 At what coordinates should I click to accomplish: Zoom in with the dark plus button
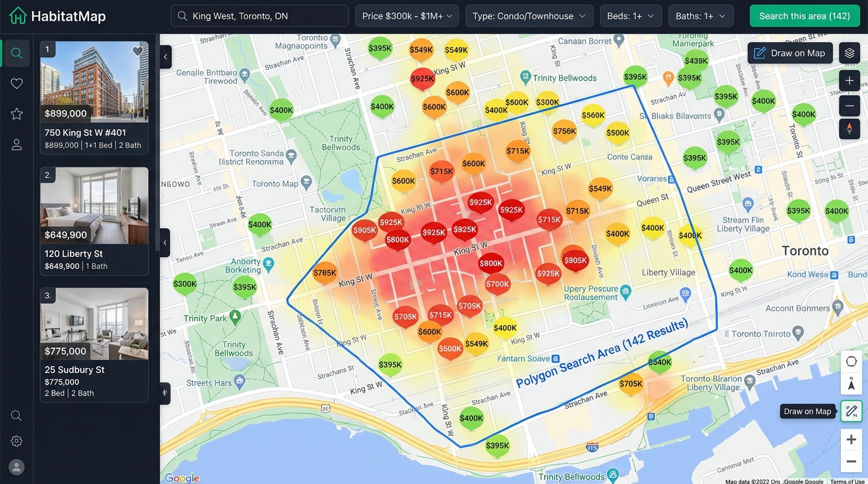[x=850, y=81]
